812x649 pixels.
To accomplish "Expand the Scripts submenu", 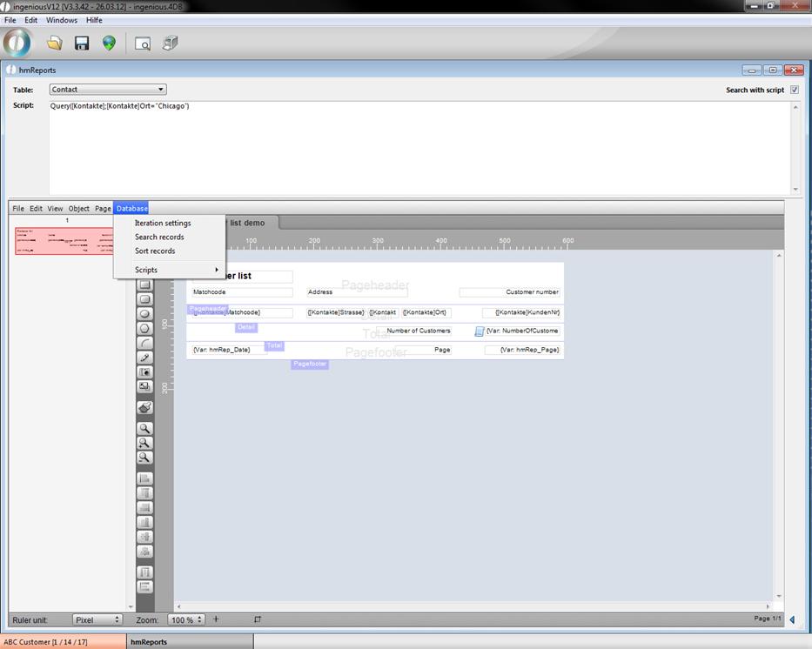I will (x=169, y=270).
